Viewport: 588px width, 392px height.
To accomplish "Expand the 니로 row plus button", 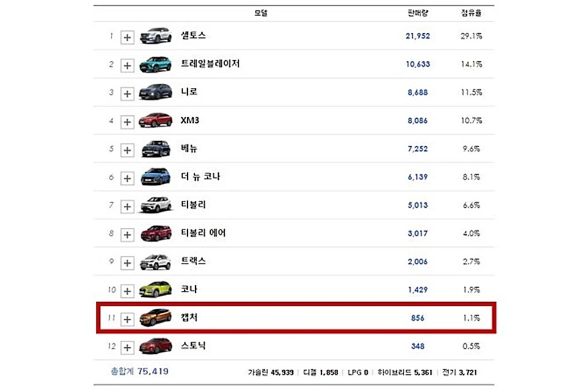I will (127, 94).
